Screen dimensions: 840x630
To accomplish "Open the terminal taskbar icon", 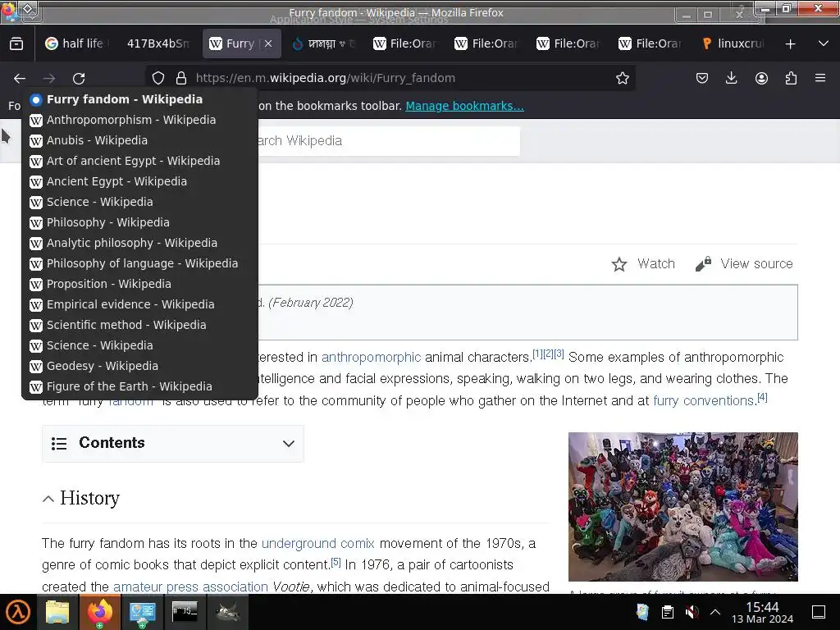I will (x=185, y=611).
